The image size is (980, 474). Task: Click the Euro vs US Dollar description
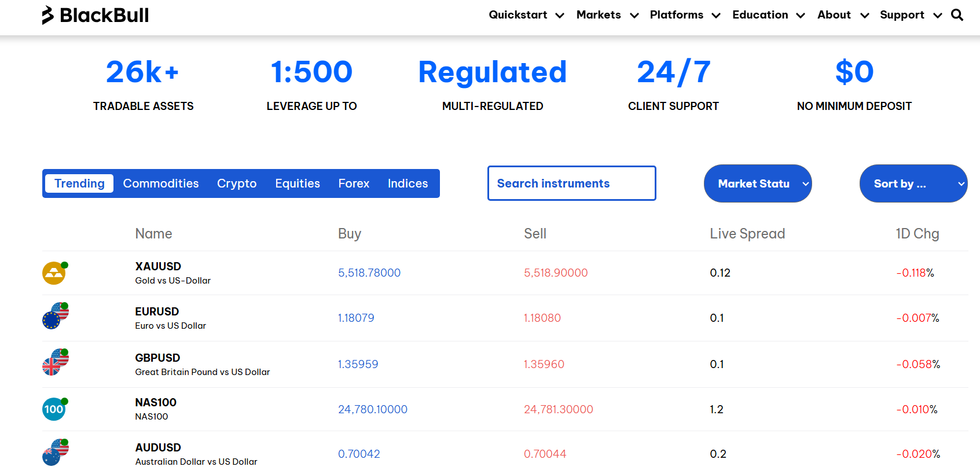click(171, 326)
